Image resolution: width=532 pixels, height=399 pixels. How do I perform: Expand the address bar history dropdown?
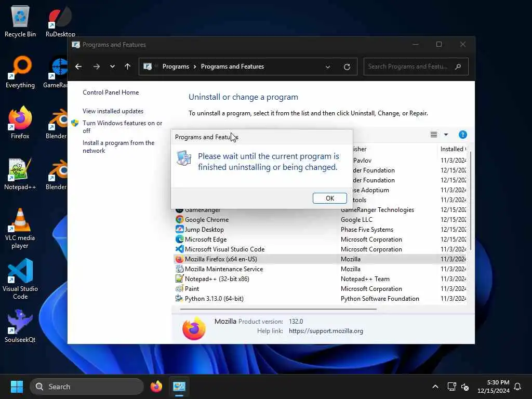click(x=328, y=67)
